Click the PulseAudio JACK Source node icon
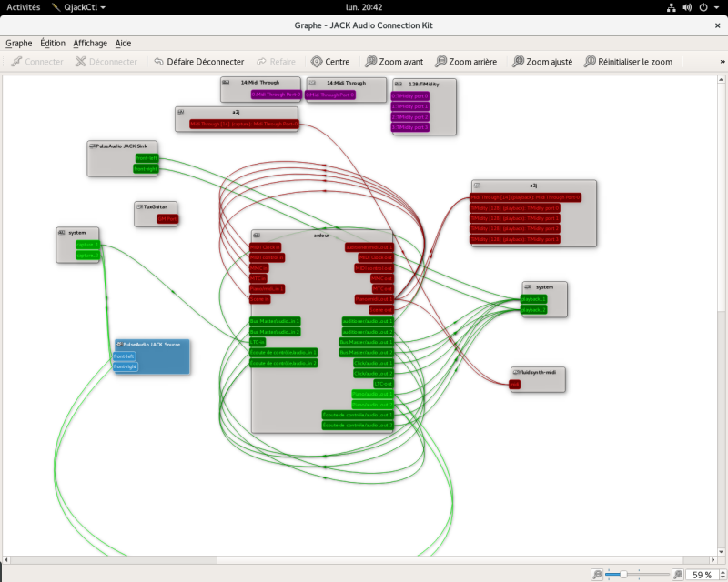The height and width of the screenshot is (582, 728). click(119, 345)
